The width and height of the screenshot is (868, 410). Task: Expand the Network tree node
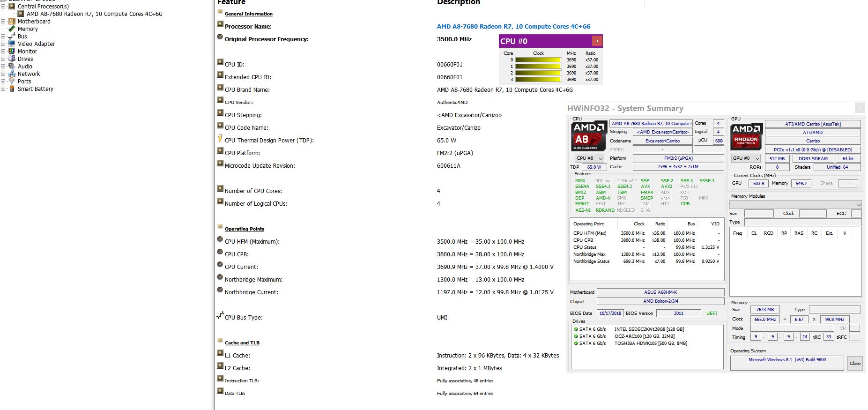coord(3,74)
